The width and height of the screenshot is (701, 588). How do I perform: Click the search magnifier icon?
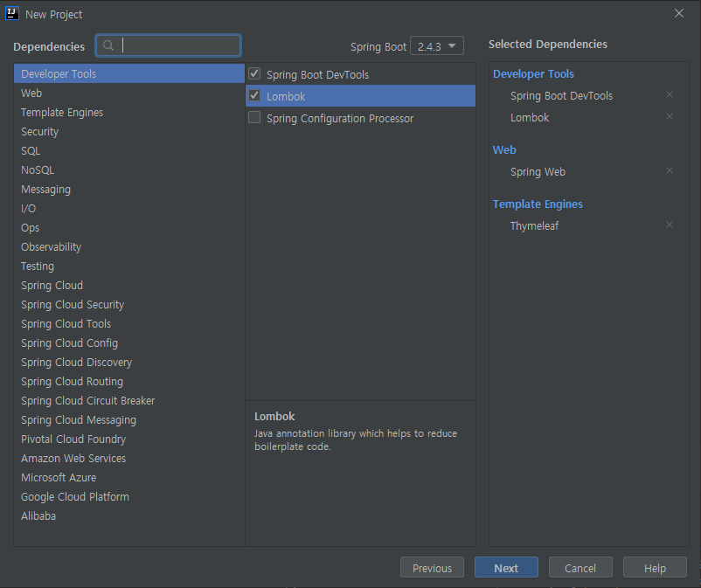[108, 45]
